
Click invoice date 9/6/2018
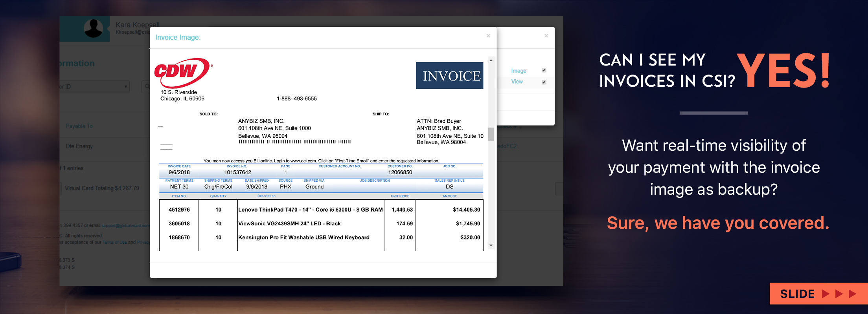(x=179, y=172)
